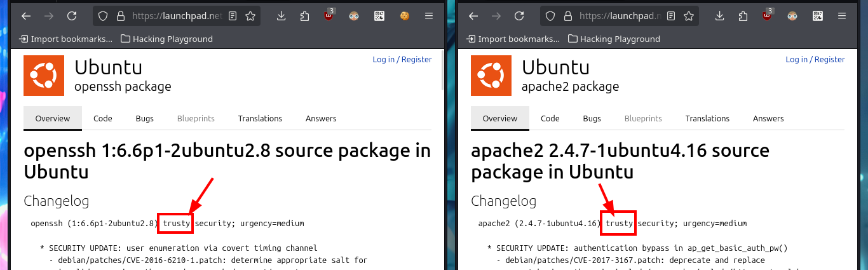Click 'apache2 package' subtitle text
Image resolution: width=868 pixels, height=270 pixels.
point(570,86)
